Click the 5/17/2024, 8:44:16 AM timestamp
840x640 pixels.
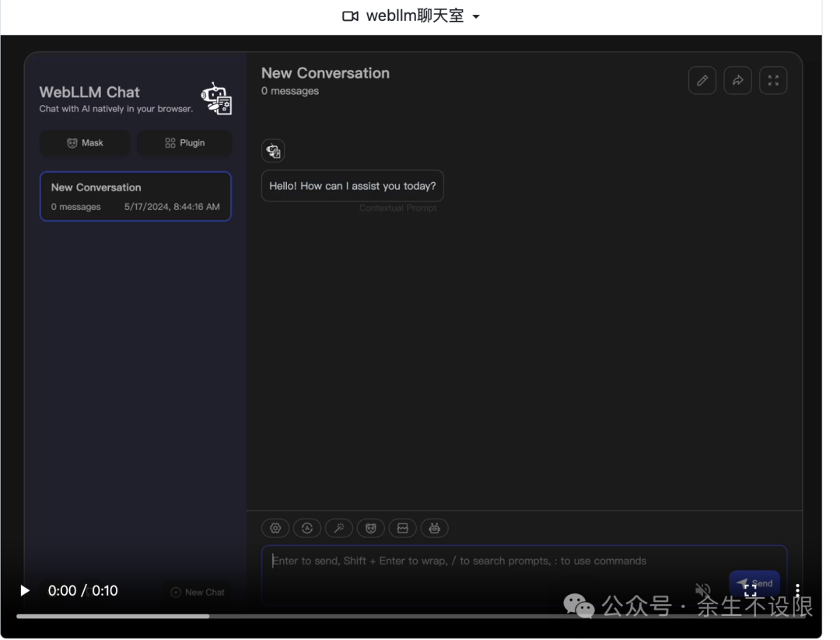pos(172,207)
